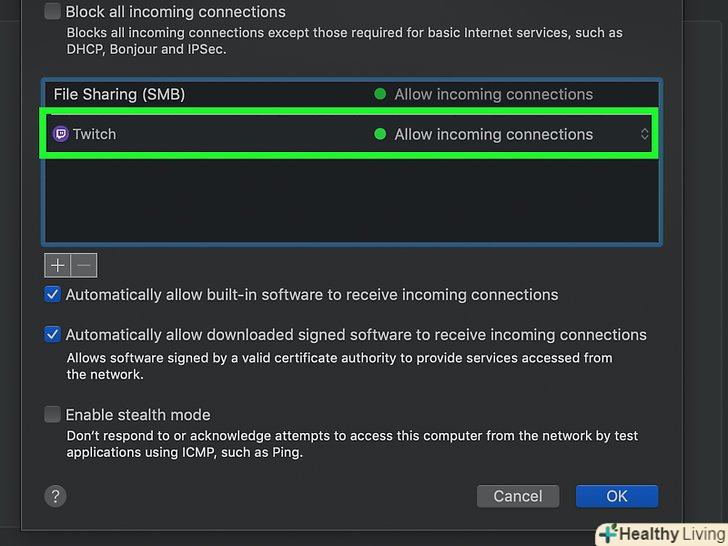This screenshot has width=728, height=546.
Task: Click the plus button to add an application
Action: click(58, 265)
